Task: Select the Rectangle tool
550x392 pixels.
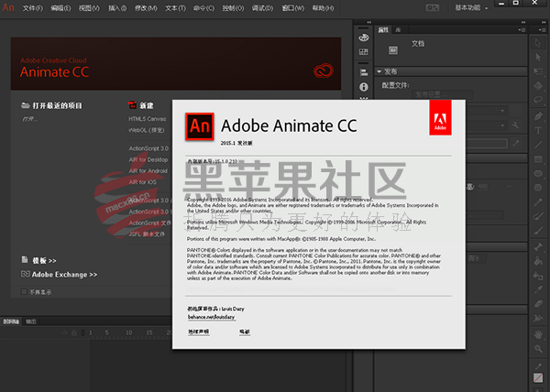Action: point(538,159)
